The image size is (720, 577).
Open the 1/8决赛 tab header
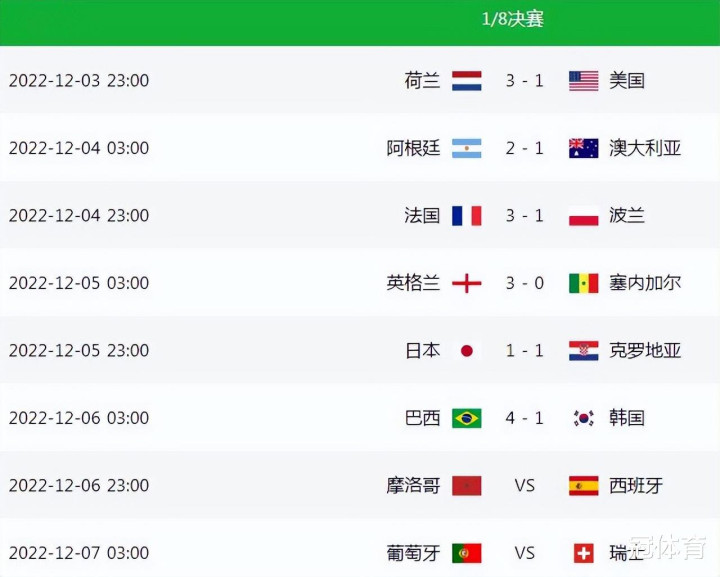[x=512, y=19]
